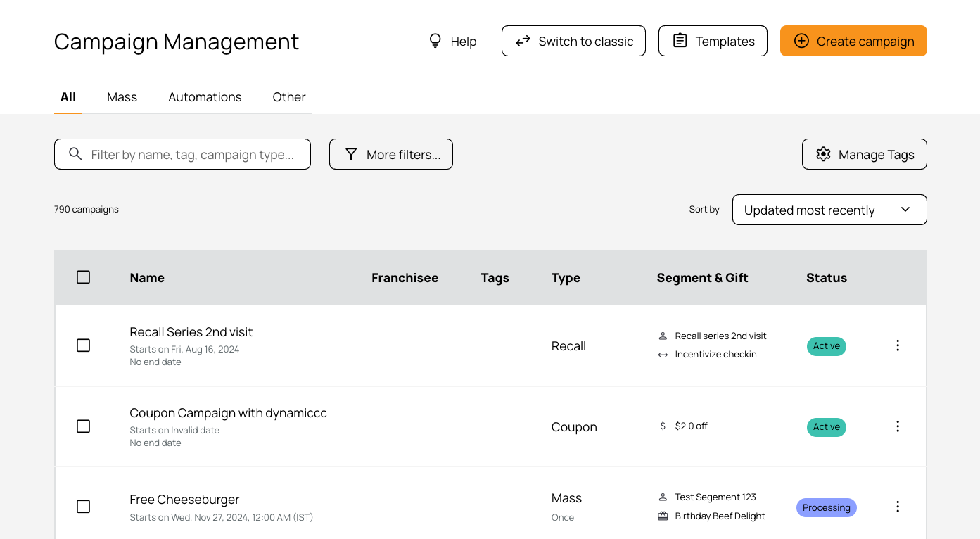Viewport: 980px width, 539px height.
Task: Switch to the Mass tab
Action: 122,97
